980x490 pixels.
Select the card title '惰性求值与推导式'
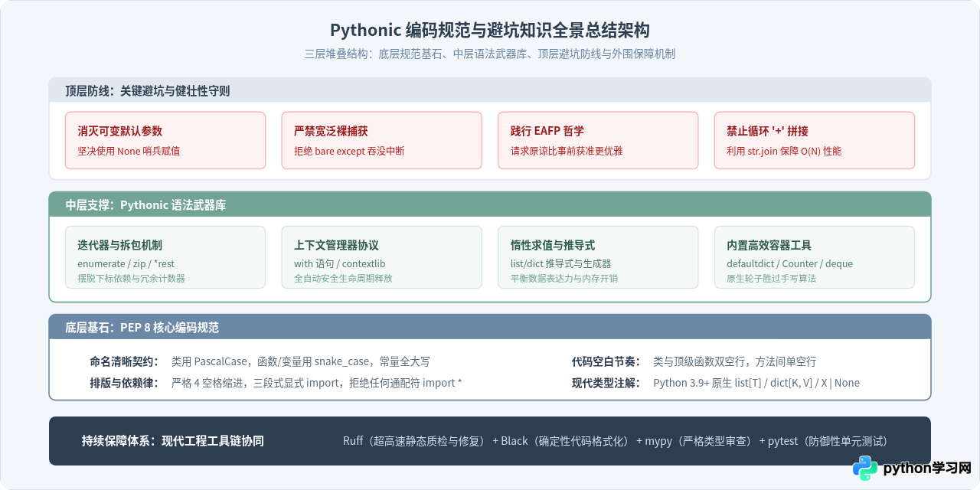coord(553,245)
